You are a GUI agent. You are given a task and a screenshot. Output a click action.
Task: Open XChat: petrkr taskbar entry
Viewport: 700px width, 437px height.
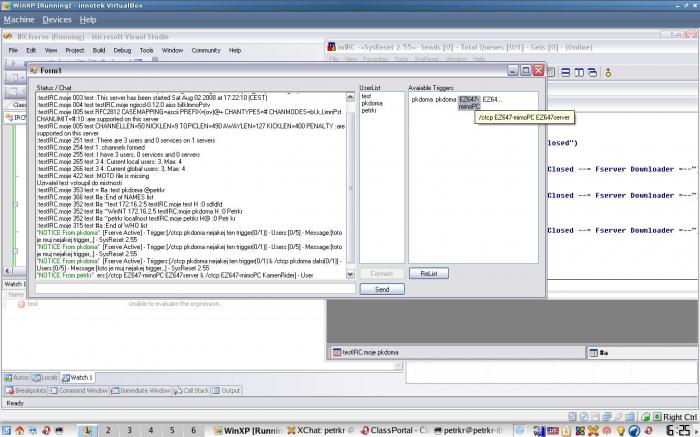[x=321, y=431]
